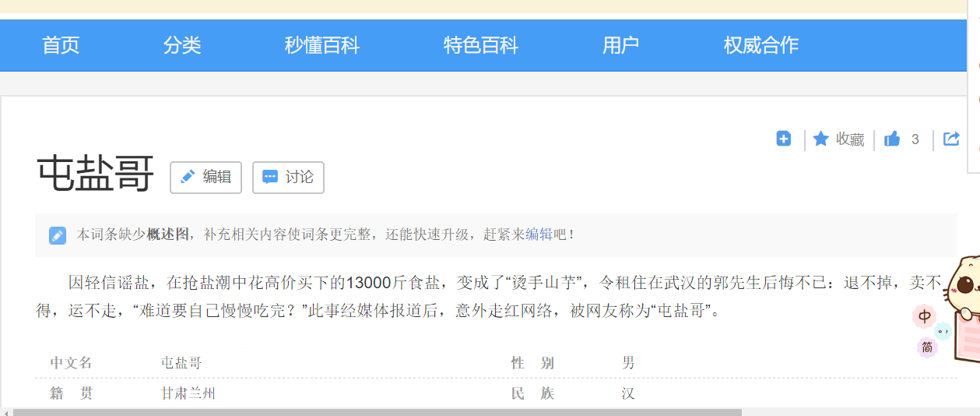
Task: Click the 编辑 edit button
Action: pyautogui.click(x=206, y=178)
